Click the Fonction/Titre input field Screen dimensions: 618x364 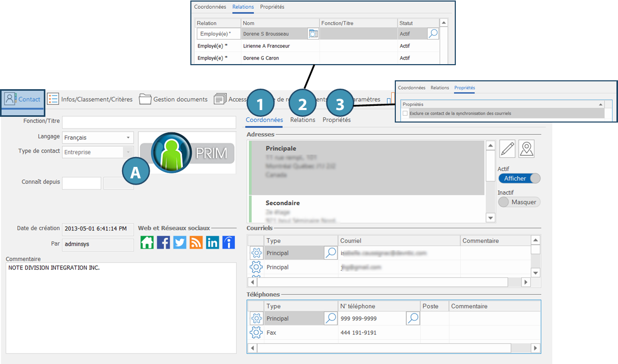pos(149,123)
